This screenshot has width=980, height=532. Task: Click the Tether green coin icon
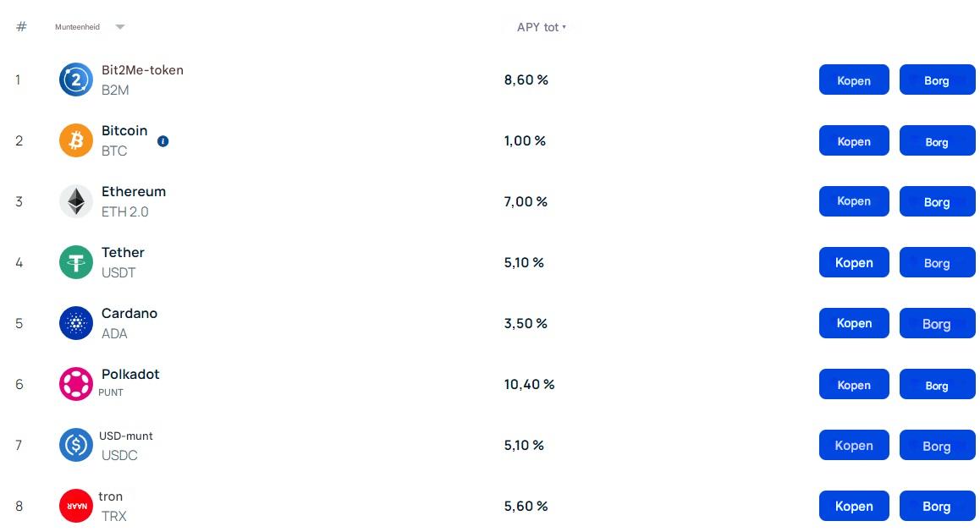point(75,262)
